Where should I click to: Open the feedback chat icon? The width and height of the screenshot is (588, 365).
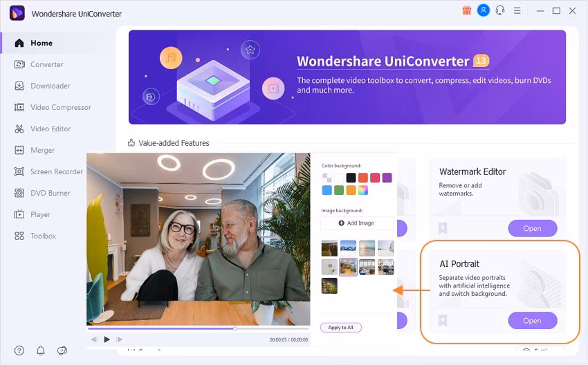(x=62, y=350)
